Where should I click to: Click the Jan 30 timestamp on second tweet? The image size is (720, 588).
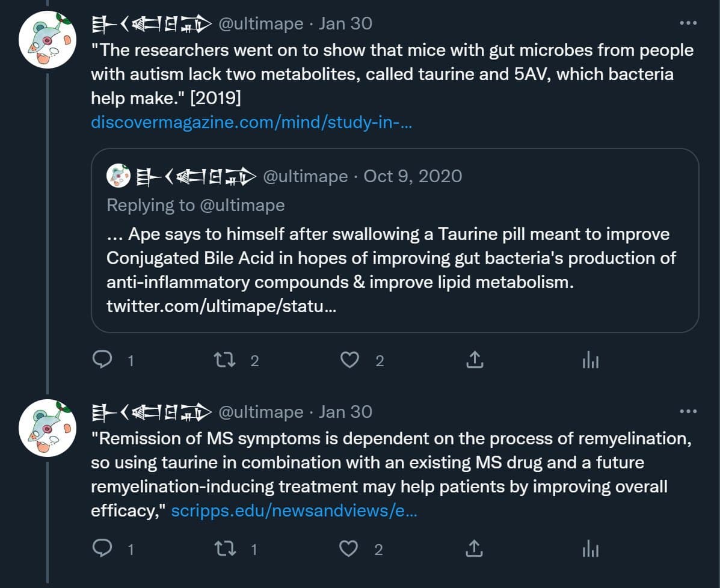click(345, 412)
